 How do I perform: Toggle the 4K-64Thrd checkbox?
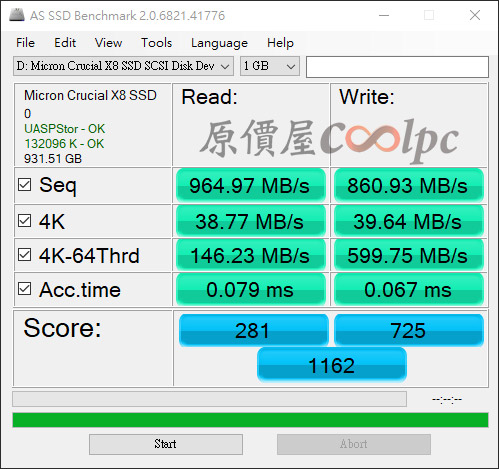[x=25, y=255]
